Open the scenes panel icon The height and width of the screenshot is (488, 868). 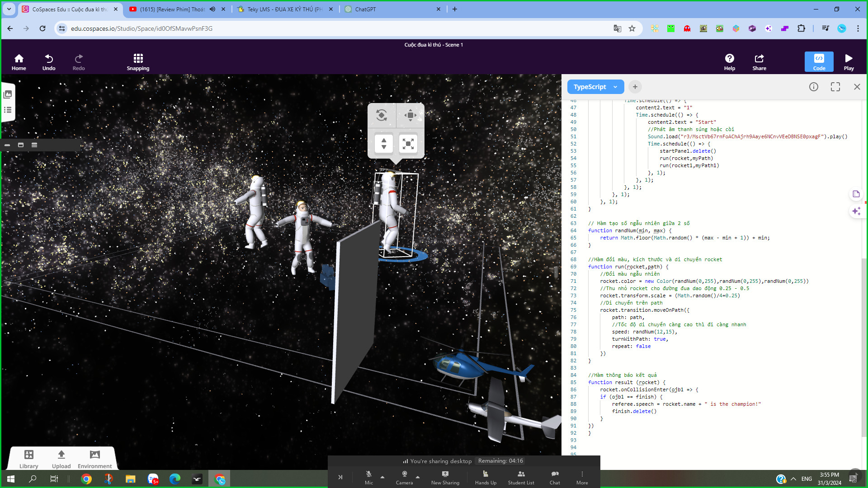point(8,94)
